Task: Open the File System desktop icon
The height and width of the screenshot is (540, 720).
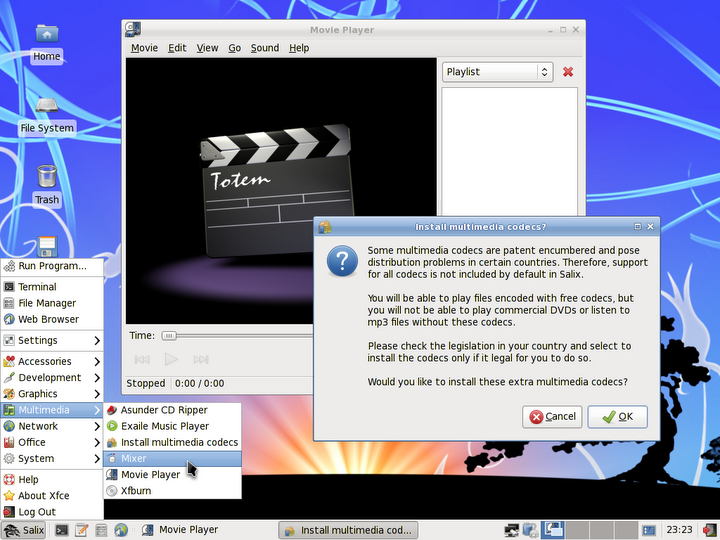Action: pyautogui.click(x=47, y=108)
